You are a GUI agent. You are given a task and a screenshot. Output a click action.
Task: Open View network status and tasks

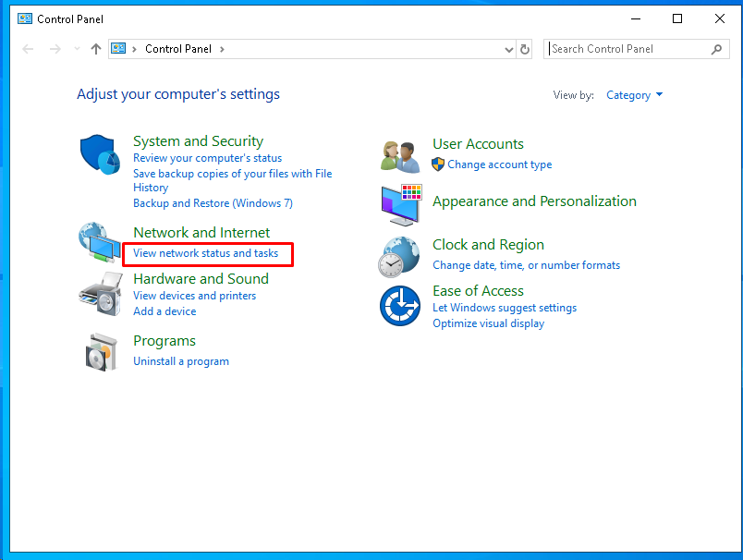tap(206, 253)
